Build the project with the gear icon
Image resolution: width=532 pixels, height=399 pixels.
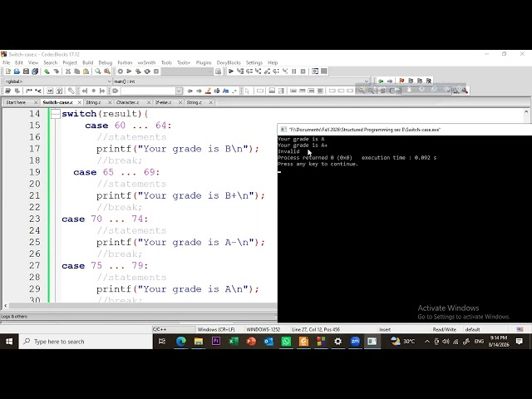tap(120, 71)
